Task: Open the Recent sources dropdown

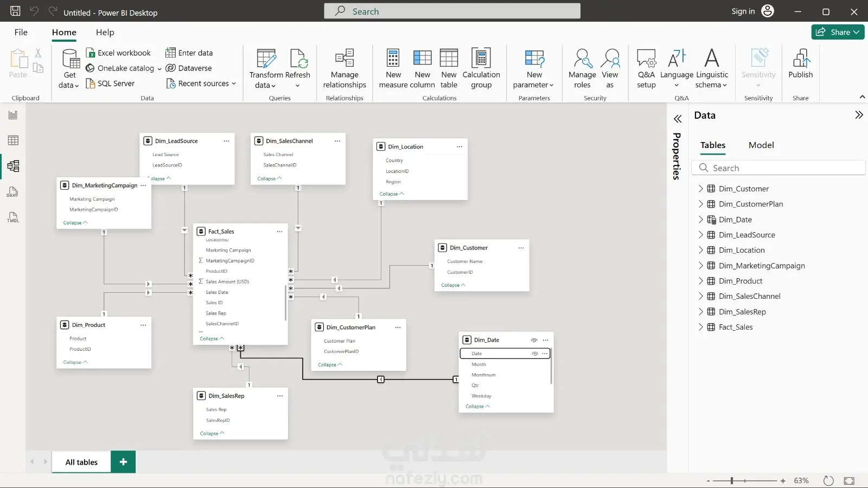Action: pyautogui.click(x=201, y=84)
